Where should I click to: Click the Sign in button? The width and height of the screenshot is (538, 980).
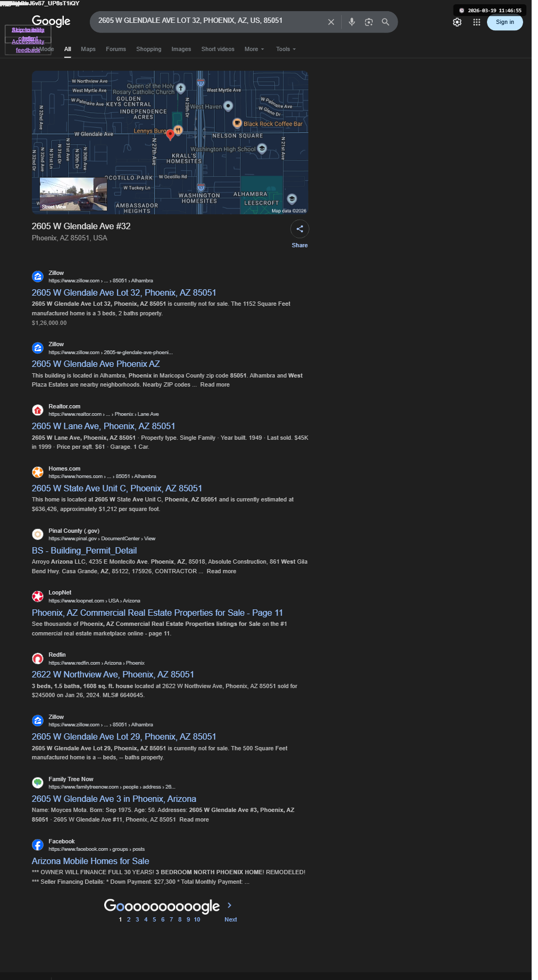click(x=505, y=22)
